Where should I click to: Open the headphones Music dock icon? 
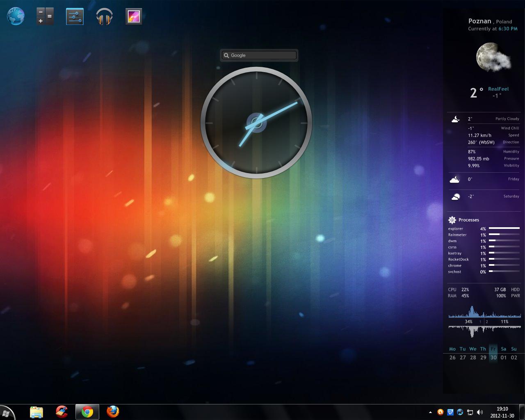104,17
